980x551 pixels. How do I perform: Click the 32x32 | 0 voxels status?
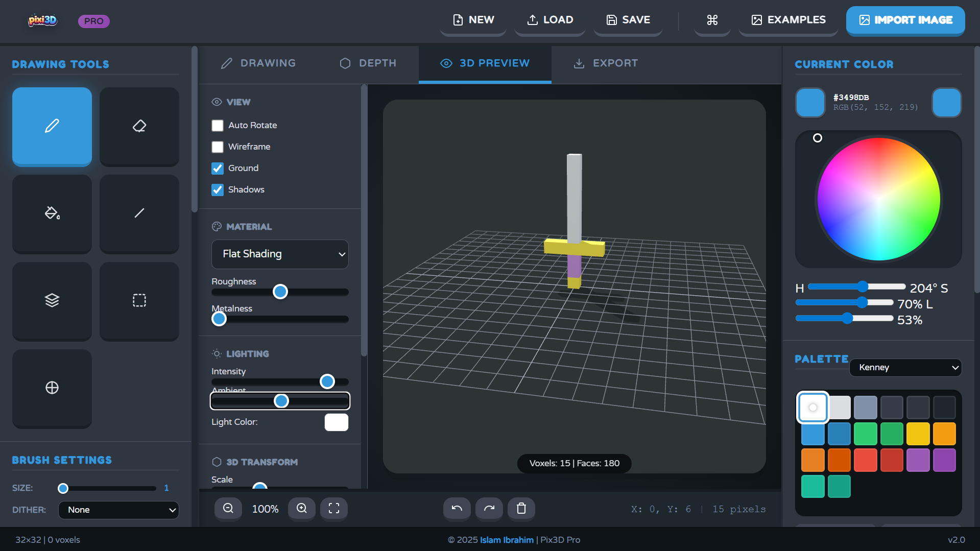pos(47,540)
